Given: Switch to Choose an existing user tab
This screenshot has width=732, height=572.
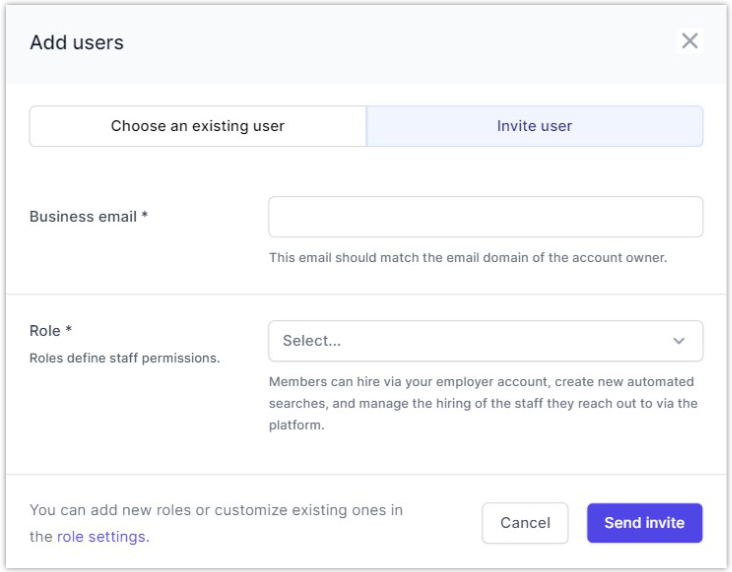Looking at the screenshot, I should [x=198, y=127].
